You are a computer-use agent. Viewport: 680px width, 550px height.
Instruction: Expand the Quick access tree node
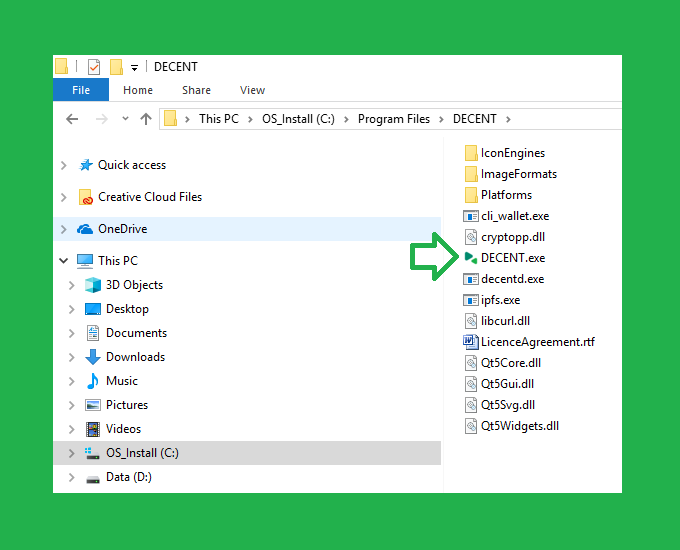[x=64, y=165]
